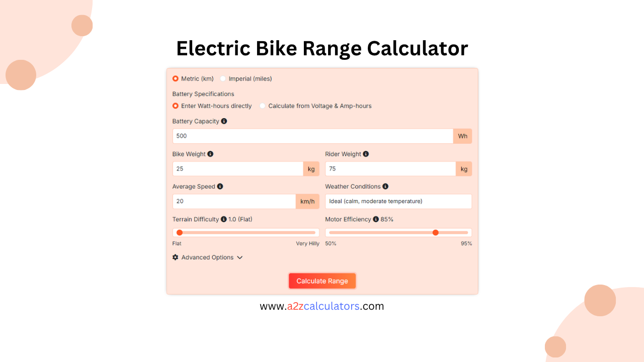Select Metric (km) units
This screenshot has width=644, height=362.
[x=176, y=78]
